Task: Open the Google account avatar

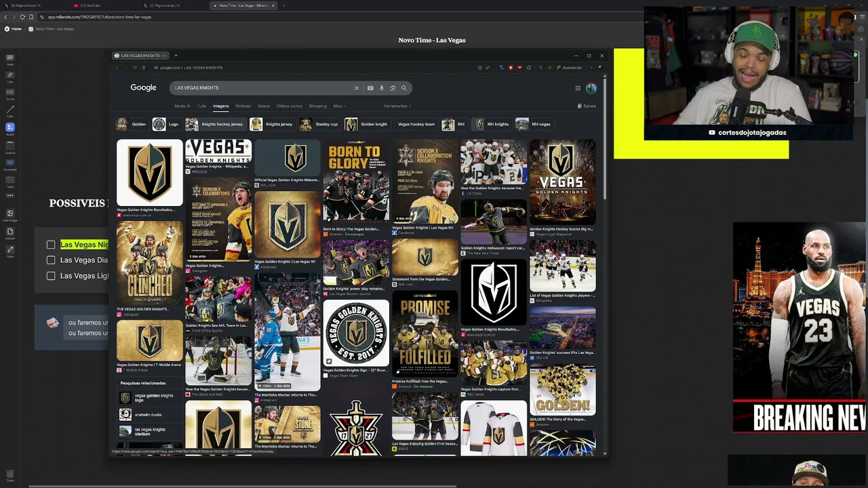Action: click(591, 87)
